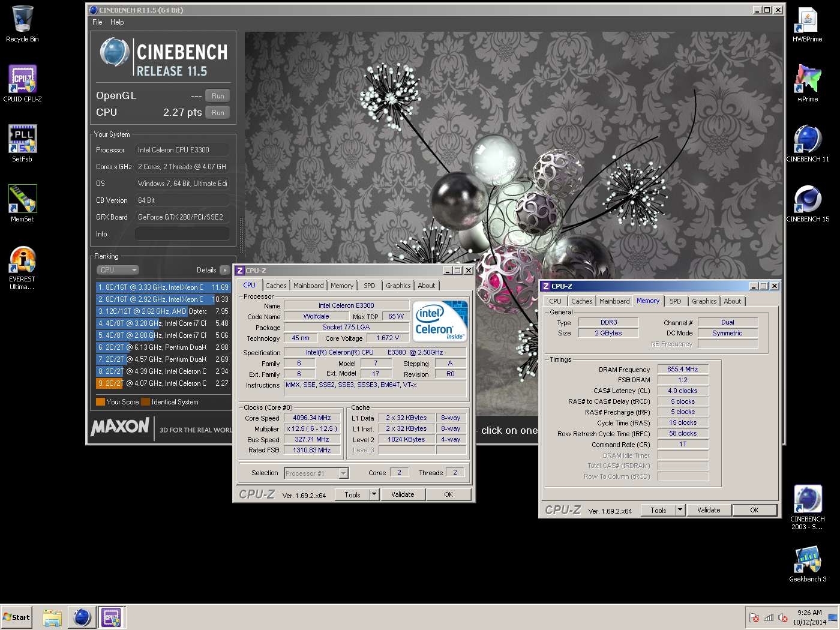The image size is (840, 630).
Task: Open About tab in front CPU-Z
Action: 427,286
